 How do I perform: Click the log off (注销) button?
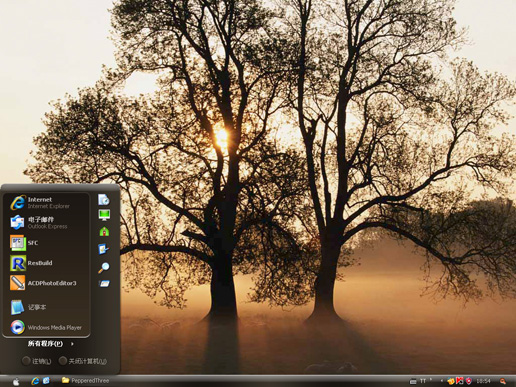coord(37,361)
